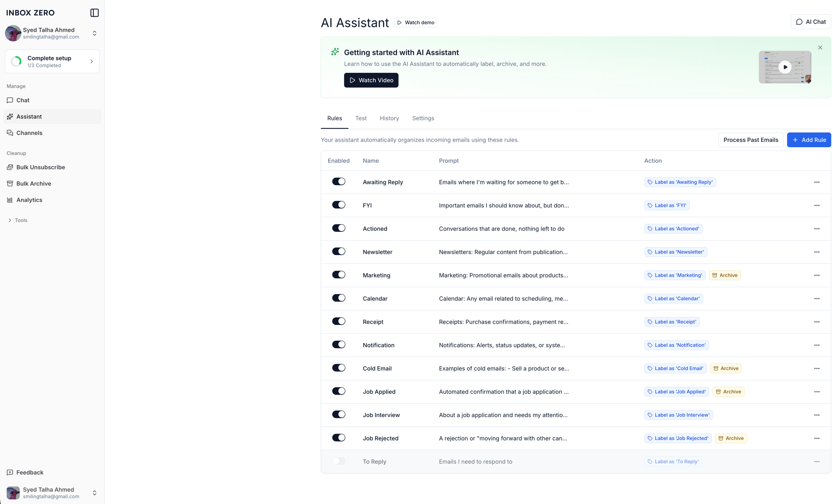Play the tutorial video thumbnail
Screen dimensions: 833x504
click(785, 67)
